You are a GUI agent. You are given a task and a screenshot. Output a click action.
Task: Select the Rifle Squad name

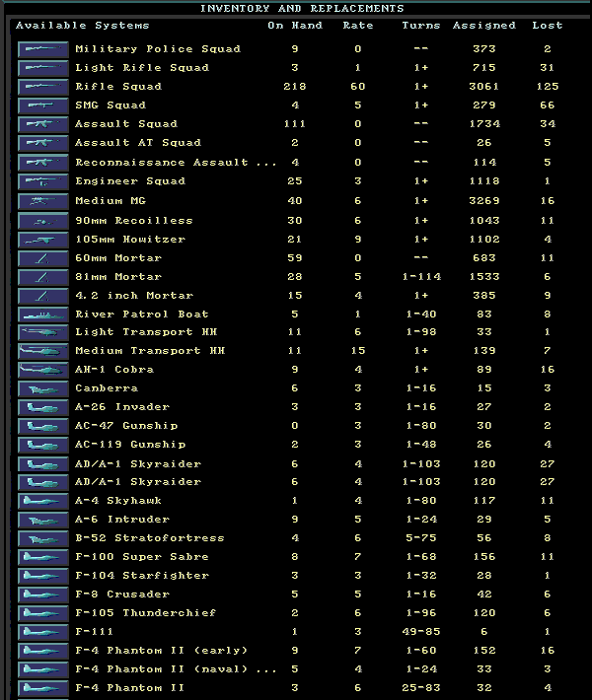pos(118,87)
